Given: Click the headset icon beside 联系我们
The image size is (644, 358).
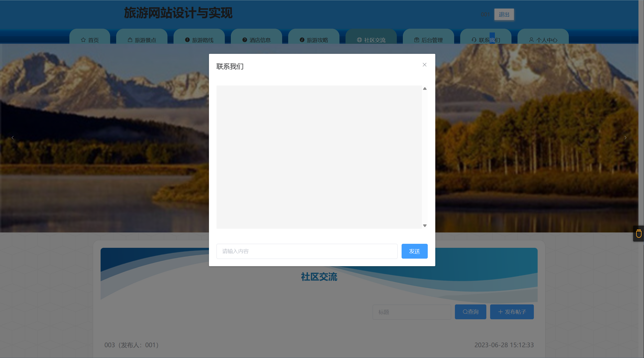Looking at the screenshot, I should tap(474, 40).
